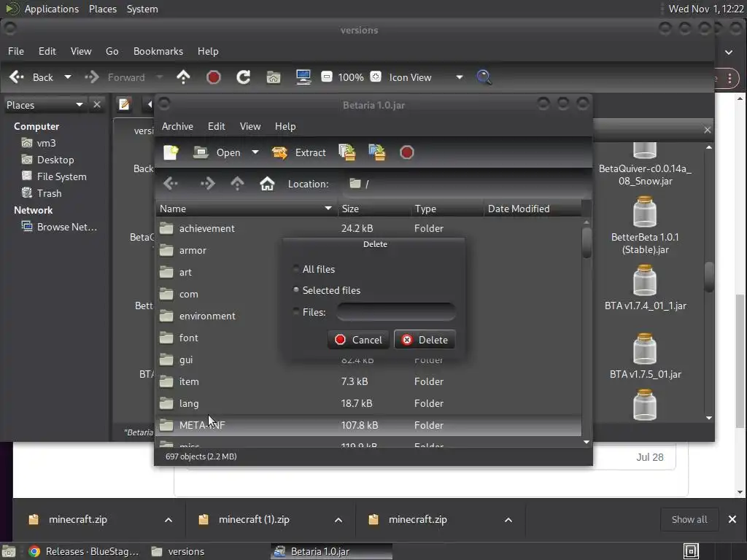The width and height of the screenshot is (747, 560).
Task: Open home folder icon in file manager
Action: point(274,77)
